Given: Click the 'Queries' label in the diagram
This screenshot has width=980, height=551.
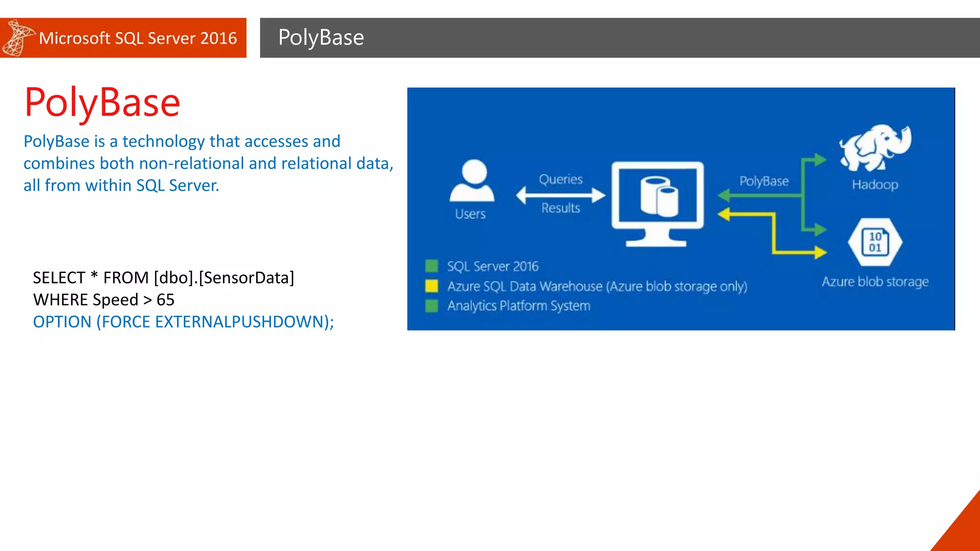Looking at the screenshot, I should 561,179.
